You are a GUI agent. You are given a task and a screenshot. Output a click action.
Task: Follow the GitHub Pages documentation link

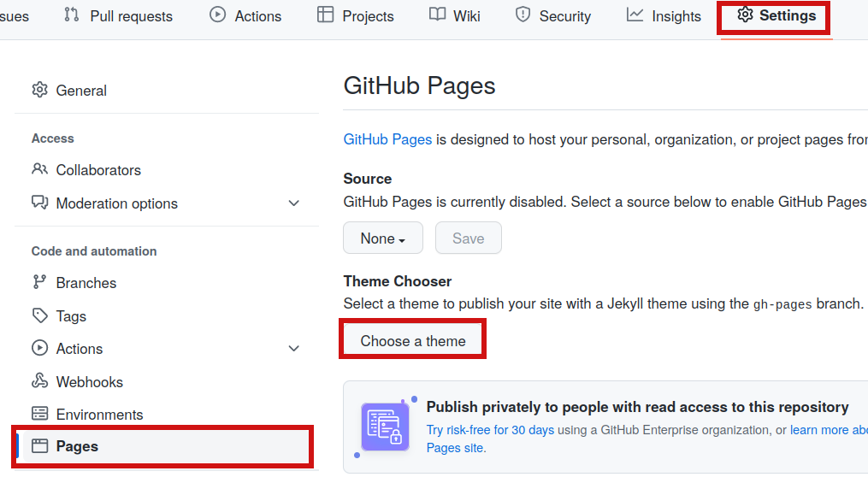[x=387, y=139]
